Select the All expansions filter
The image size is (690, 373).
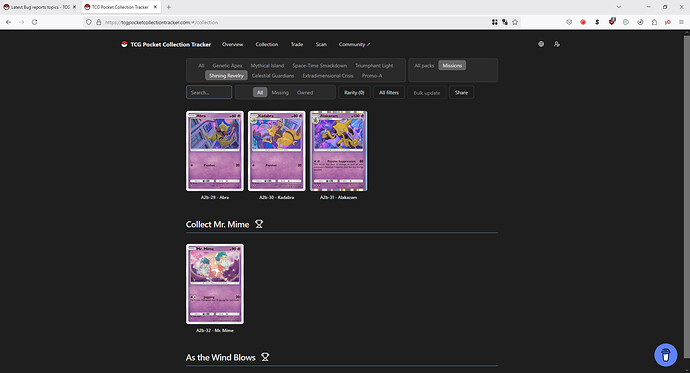(201, 66)
